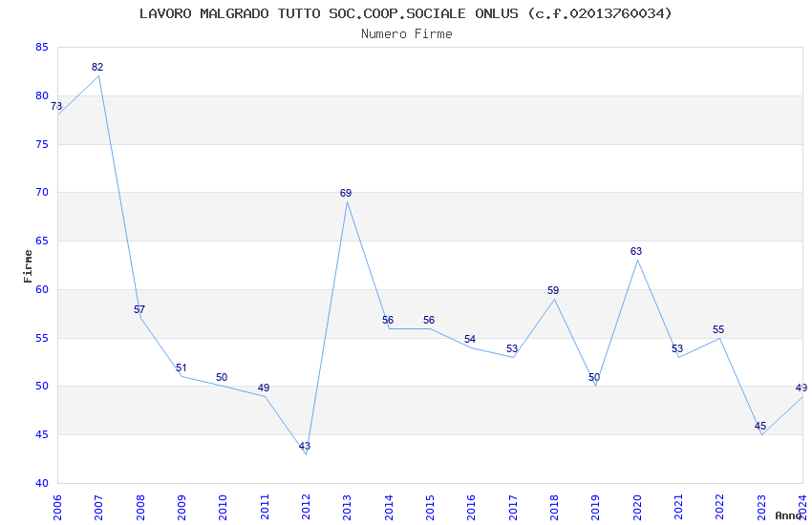Click the x-axis year 2013
812x525 pixels.
click(x=347, y=507)
